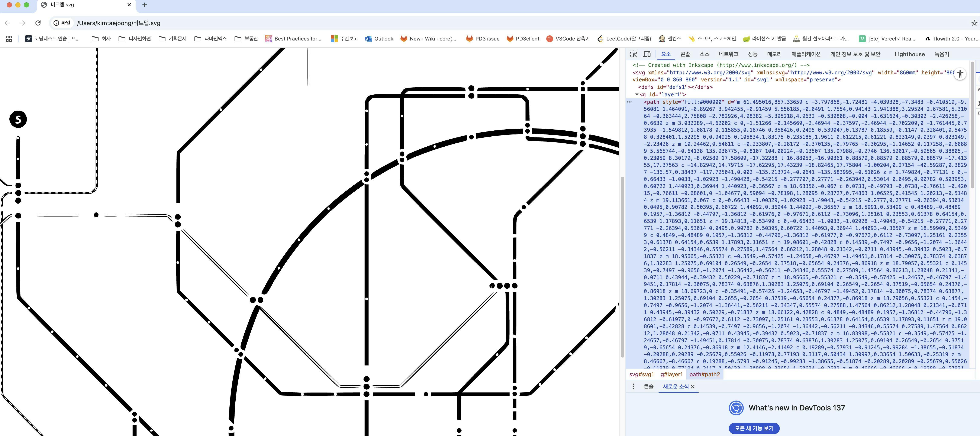Open path element actions ellipsis
This screenshot has width=980, height=436.
pyautogui.click(x=629, y=102)
